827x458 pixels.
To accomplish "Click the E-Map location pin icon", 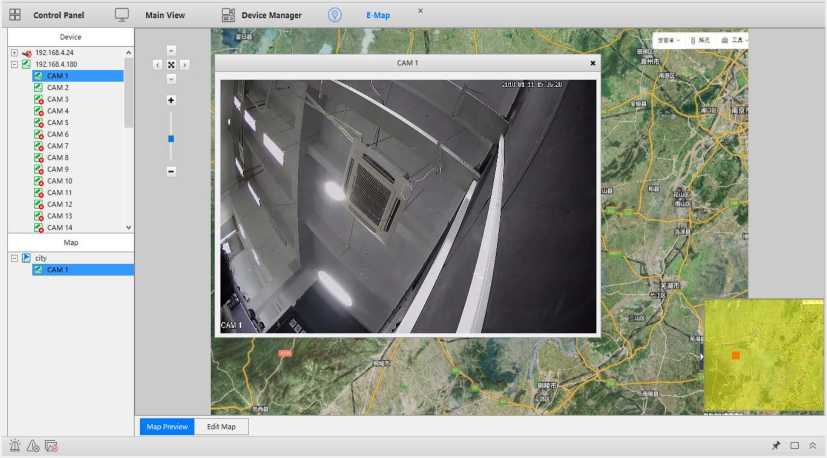I will (335, 15).
